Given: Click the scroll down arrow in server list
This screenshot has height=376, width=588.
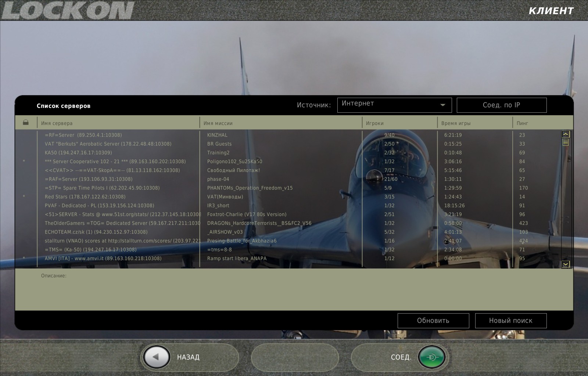Looking at the screenshot, I should 566,264.
